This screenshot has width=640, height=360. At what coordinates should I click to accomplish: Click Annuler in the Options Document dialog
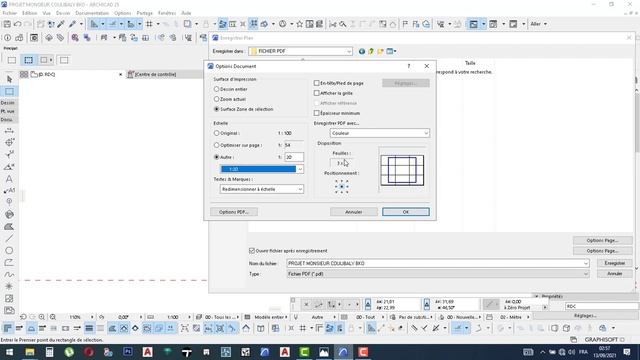(x=353, y=212)
